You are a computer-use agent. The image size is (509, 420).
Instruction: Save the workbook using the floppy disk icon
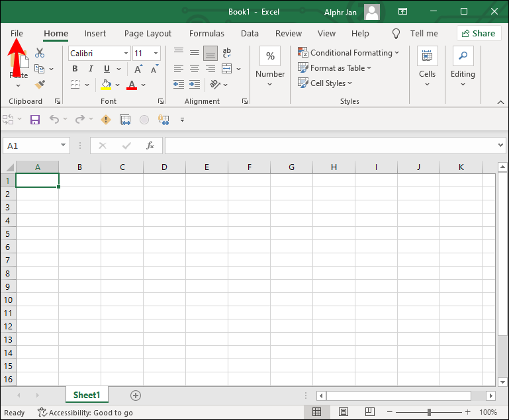pyautogui.click(x=35, y=120)
